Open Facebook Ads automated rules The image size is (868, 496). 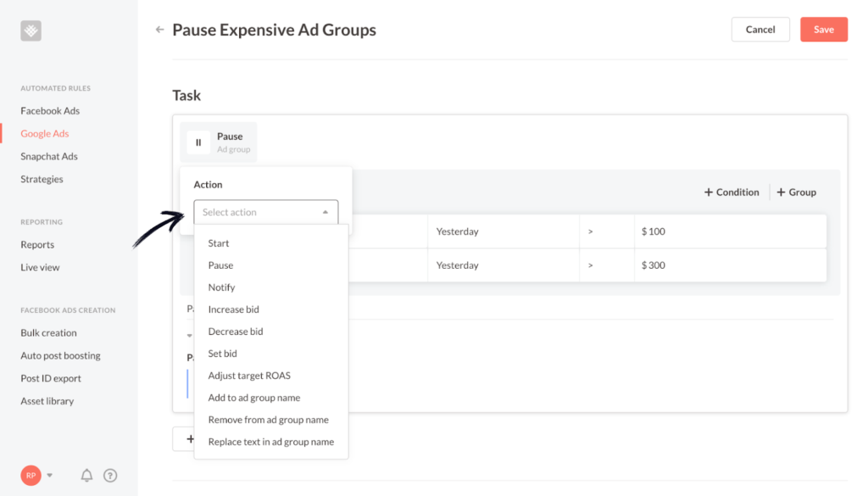[50, 111]
